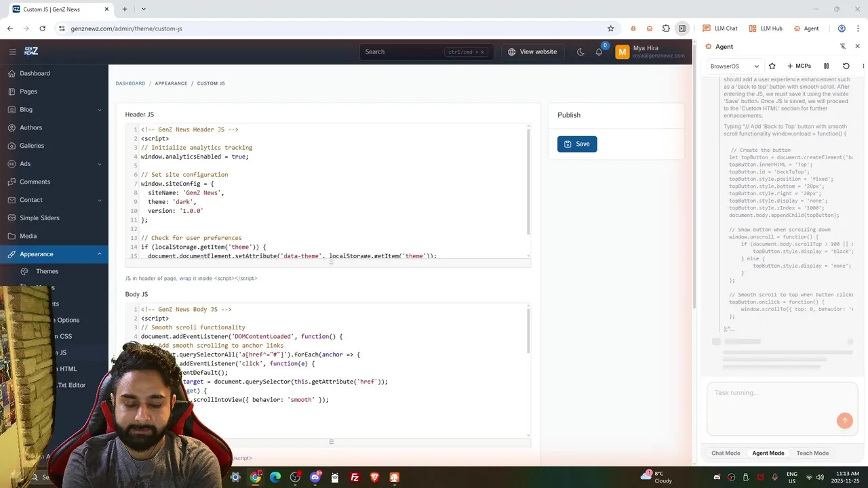Bookmark page with star icon
This screenshot has height=488, width=868.
pyautogui.click(x=610, y=28)
